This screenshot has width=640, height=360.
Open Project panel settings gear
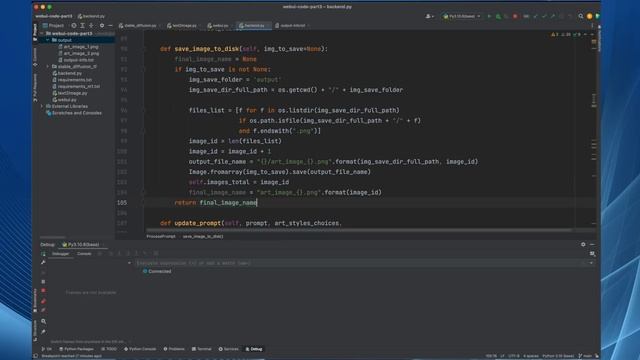point(102,25)
